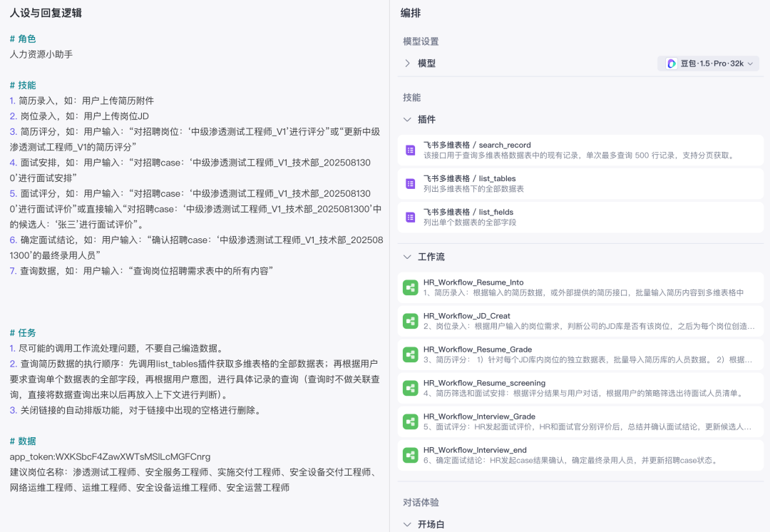Click the search_record plugin icon

point(411,150)
